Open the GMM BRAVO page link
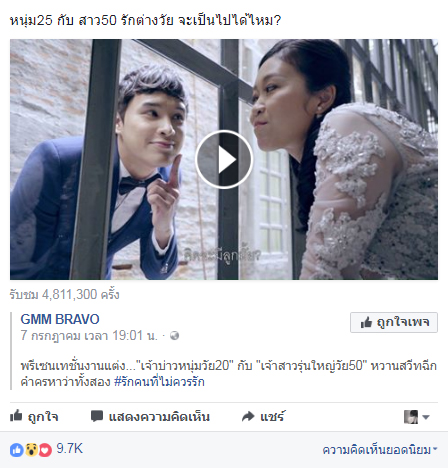 pyautogui.click(x=60, y=319)
